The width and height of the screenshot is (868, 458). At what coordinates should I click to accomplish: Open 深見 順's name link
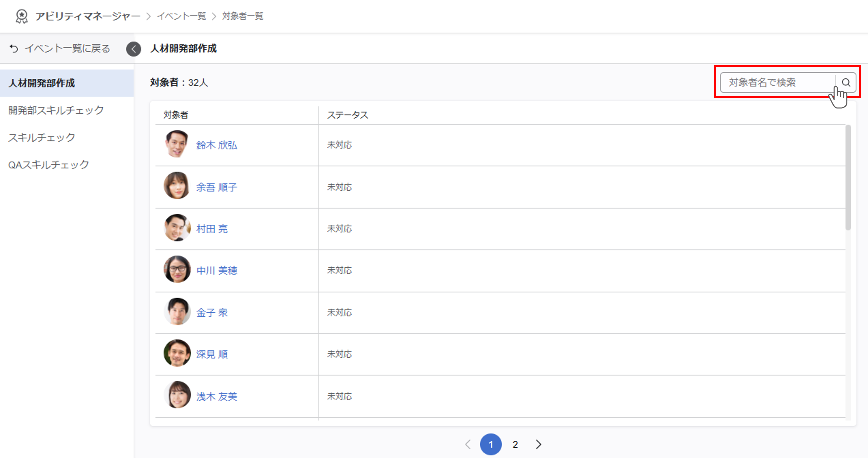[212, 354]
